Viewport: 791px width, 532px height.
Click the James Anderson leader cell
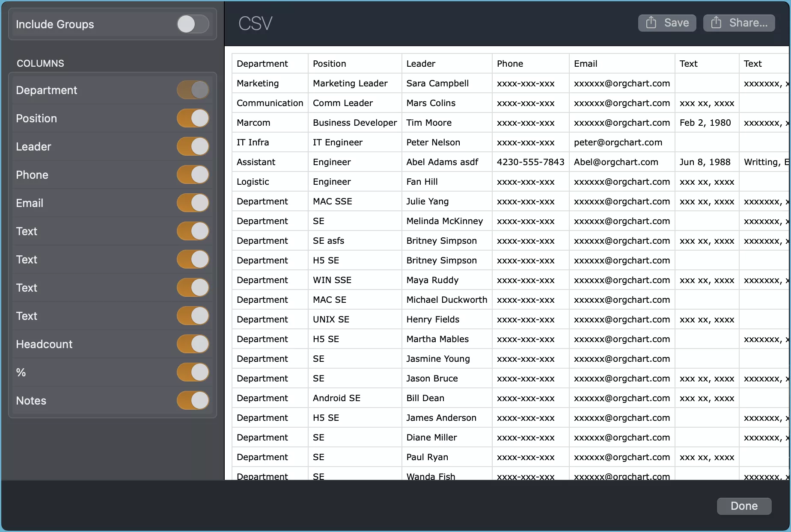point(447,418)
